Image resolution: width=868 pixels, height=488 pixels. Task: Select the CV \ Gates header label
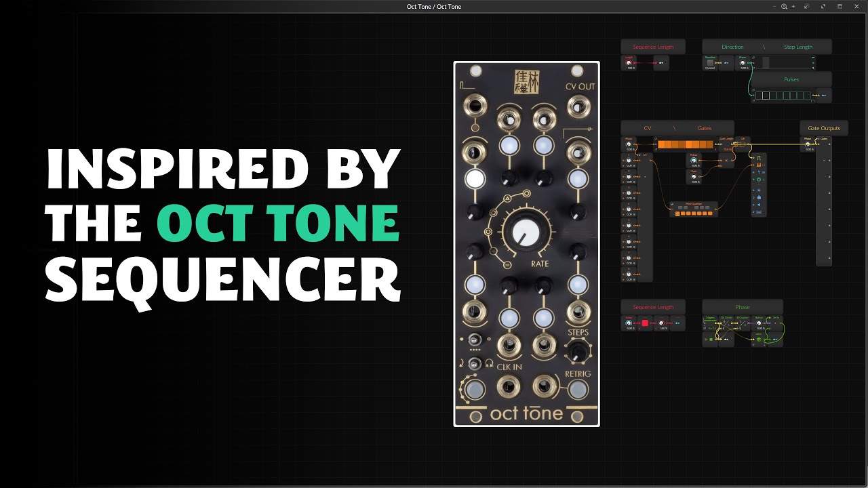pyautogui.click(x=677, y=128)
